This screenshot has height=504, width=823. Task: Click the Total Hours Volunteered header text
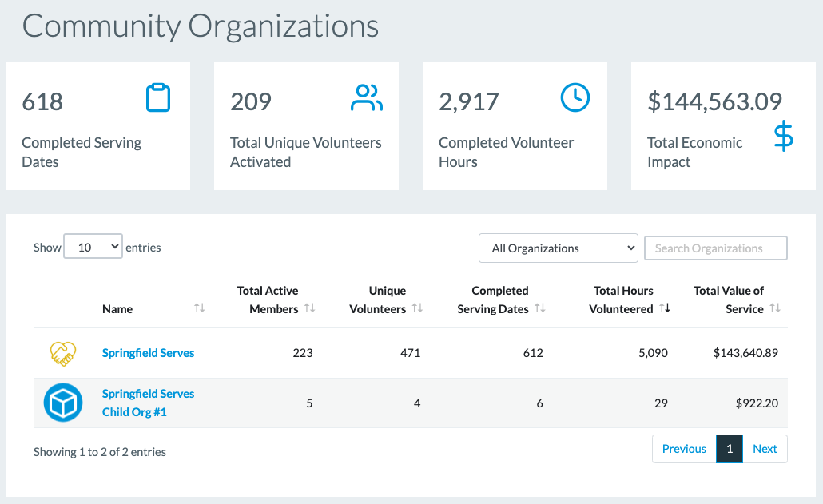coord(622,300)
